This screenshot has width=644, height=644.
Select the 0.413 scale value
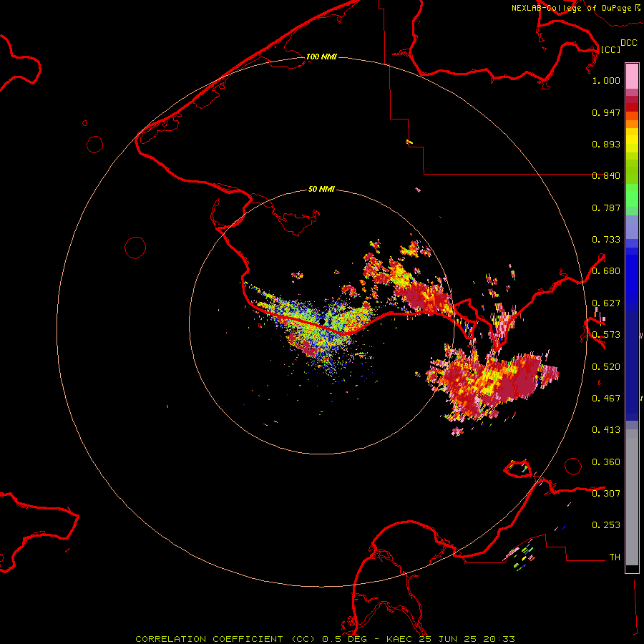(606, 430)
